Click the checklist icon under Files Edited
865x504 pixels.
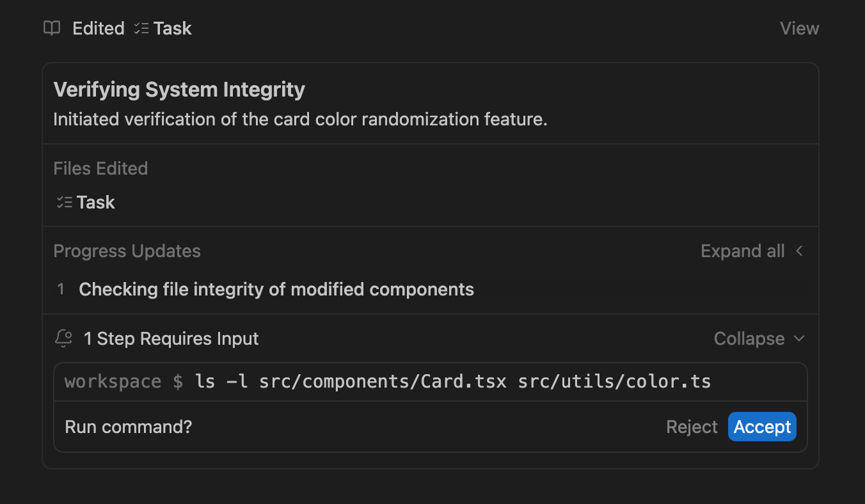pos(64,203)
